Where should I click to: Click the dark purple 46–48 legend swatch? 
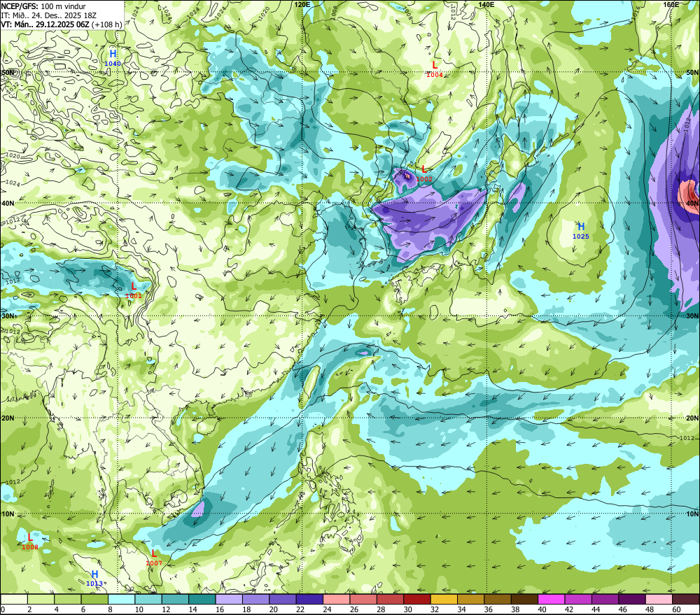tap(631, 599)
